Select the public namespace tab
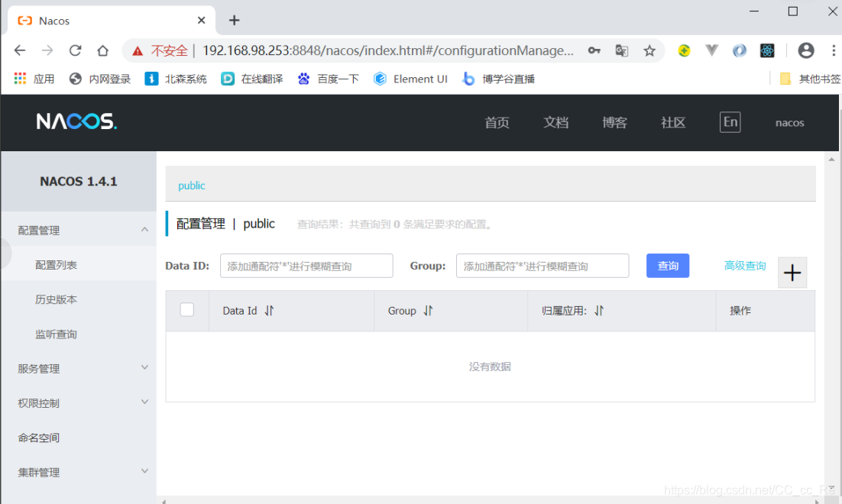 (191, 185)
